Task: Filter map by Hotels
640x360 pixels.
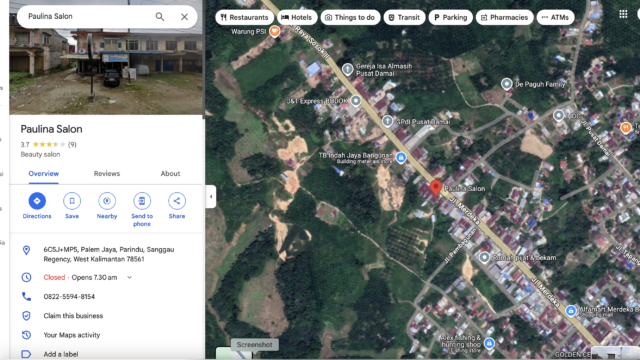Action: 297,17
